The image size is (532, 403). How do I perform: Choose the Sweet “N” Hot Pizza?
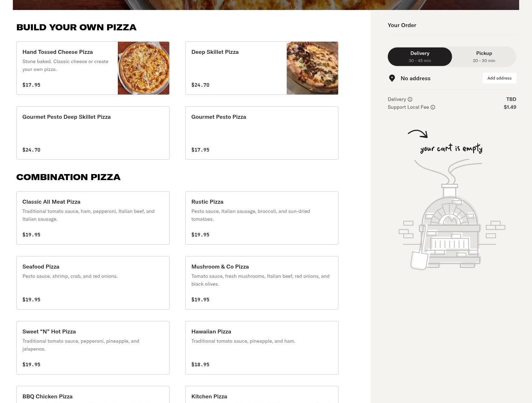click(x=93, y=348)
